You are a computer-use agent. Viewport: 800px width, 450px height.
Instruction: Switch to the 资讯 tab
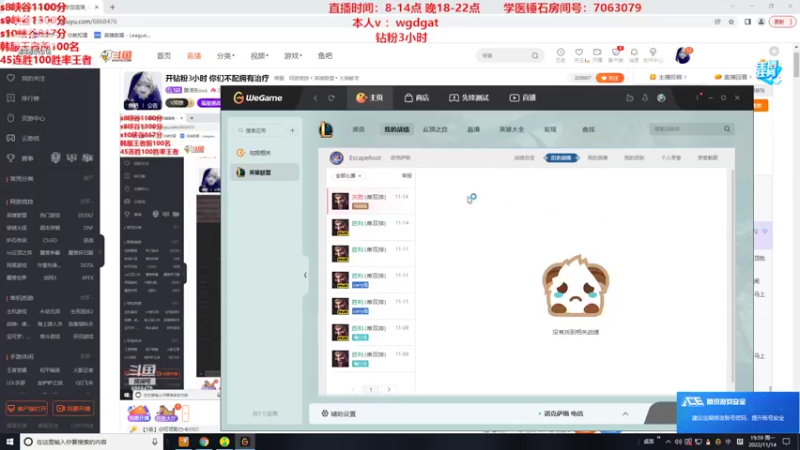(x=359, y=130)
